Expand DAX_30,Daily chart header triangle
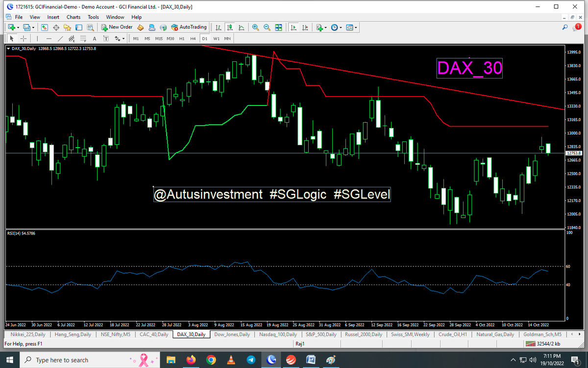The width and height of the screenshot is (588, 368). [x=8, y=49]
